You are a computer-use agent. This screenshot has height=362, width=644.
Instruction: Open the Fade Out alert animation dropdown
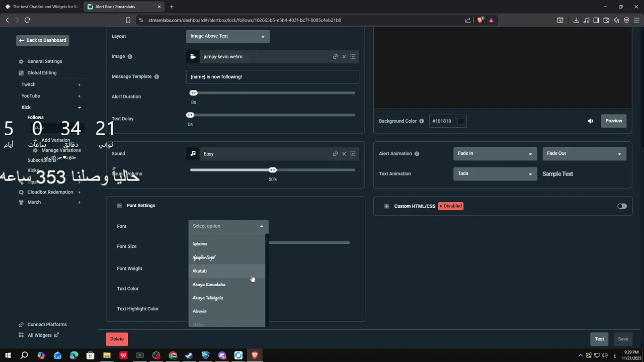click(584, 154)
